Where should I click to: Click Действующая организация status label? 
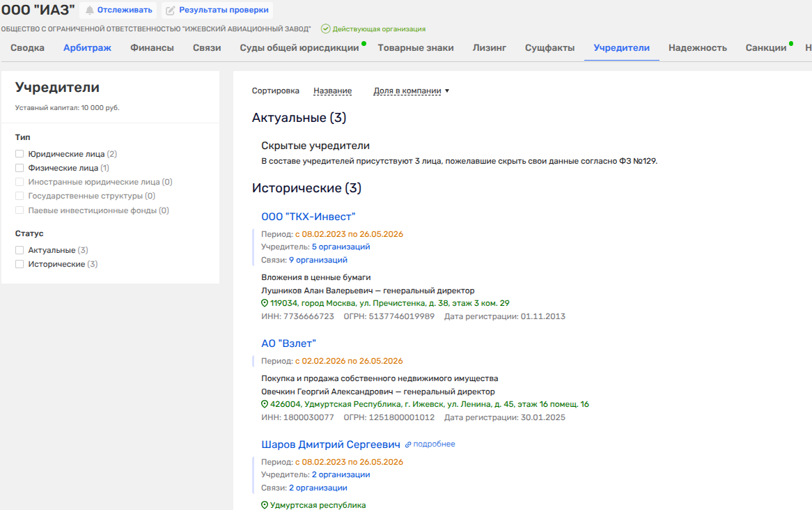coord(379,29)
